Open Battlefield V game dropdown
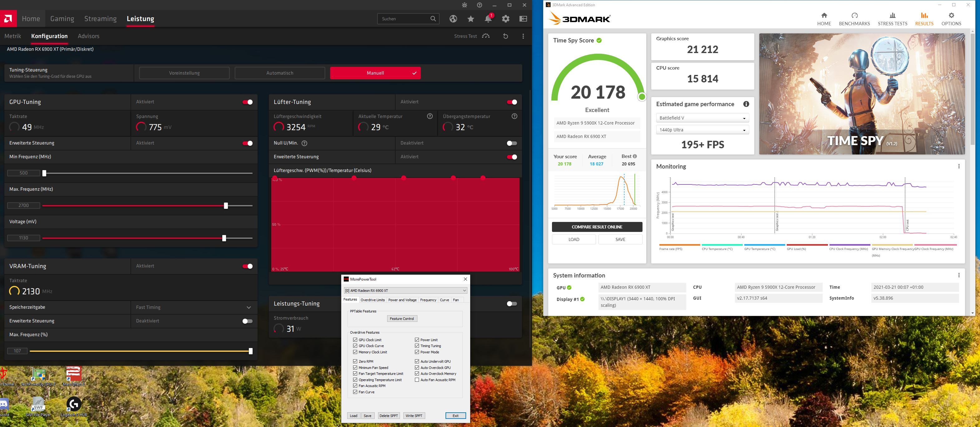 tap(702, 118)
